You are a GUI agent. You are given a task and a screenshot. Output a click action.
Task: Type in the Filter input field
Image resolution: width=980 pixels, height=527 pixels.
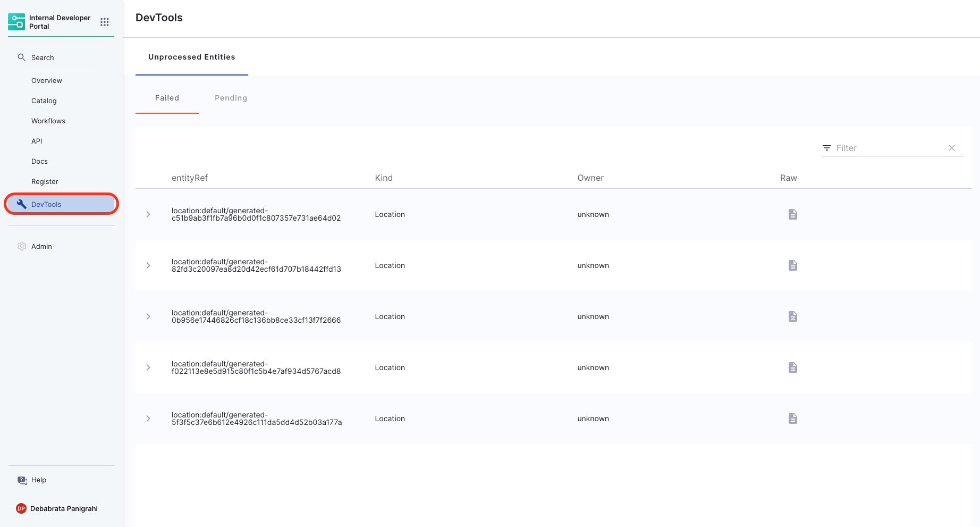pyautogui.click(x=888, y=148)
